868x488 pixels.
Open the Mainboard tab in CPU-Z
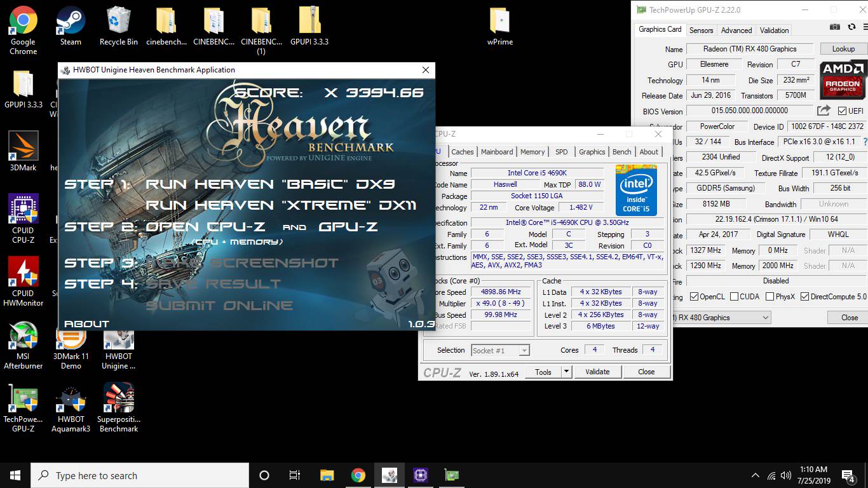coord(497,152)
